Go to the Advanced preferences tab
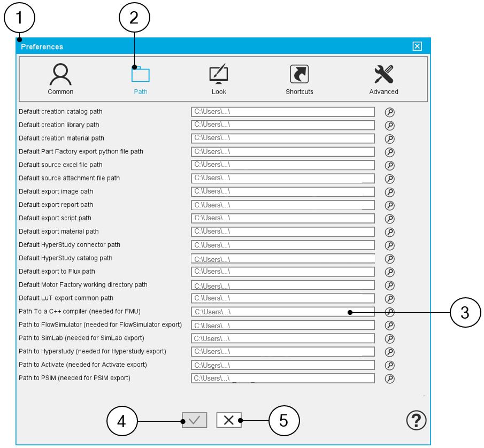The height and width of the screenshot is (448, 484). click(383, 79)
